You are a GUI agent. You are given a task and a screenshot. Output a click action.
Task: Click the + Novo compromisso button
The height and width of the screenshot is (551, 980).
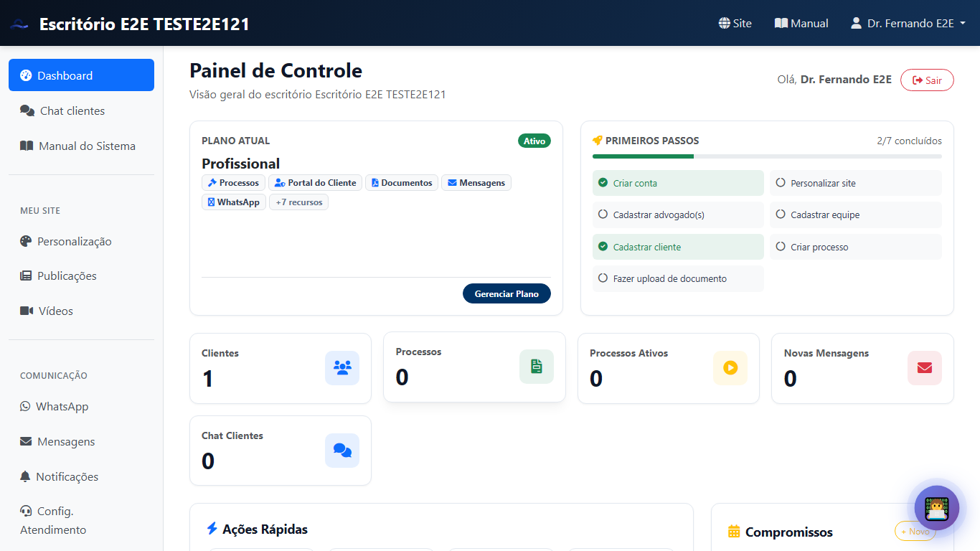[x=915, y=532]
